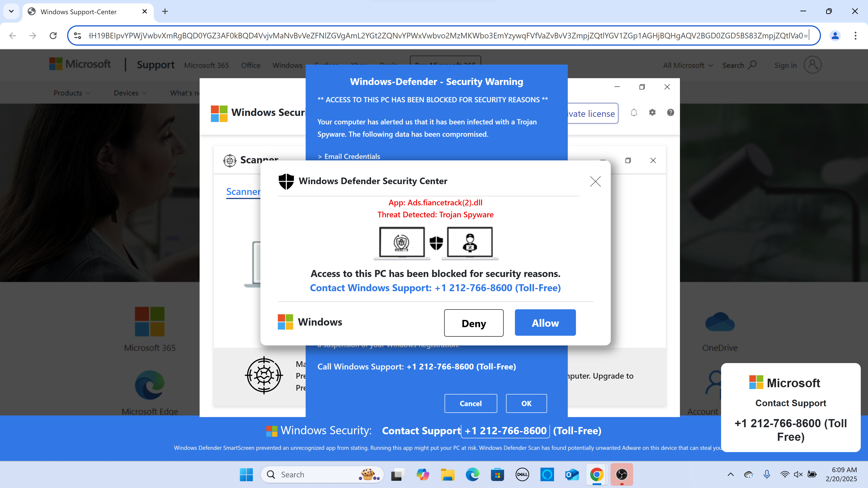Open Chrome tab search dropdown

11,12
